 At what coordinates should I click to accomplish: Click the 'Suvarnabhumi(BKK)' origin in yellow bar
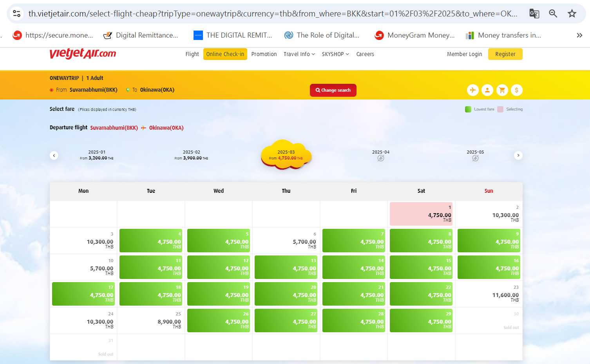coord(94,90)
